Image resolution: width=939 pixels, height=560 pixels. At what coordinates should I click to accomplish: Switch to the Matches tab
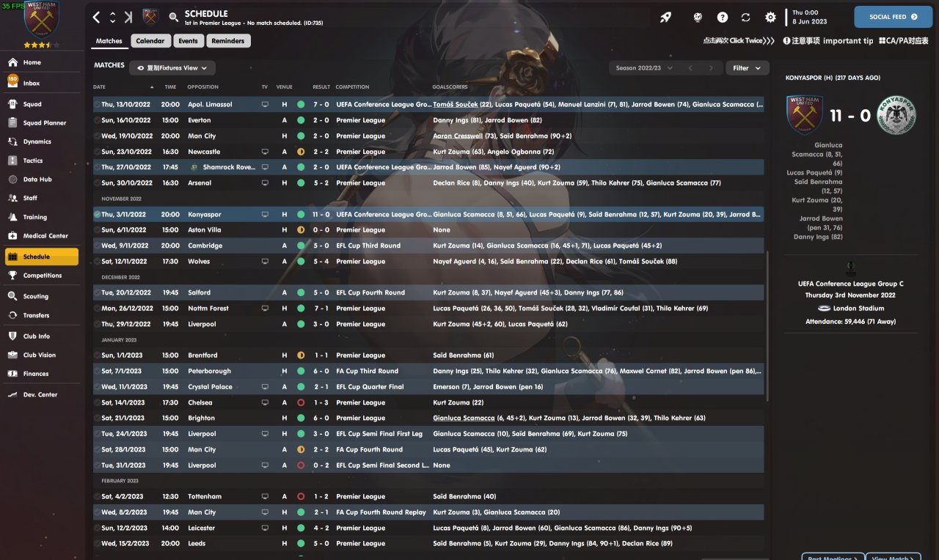click(x=109, y=41)
